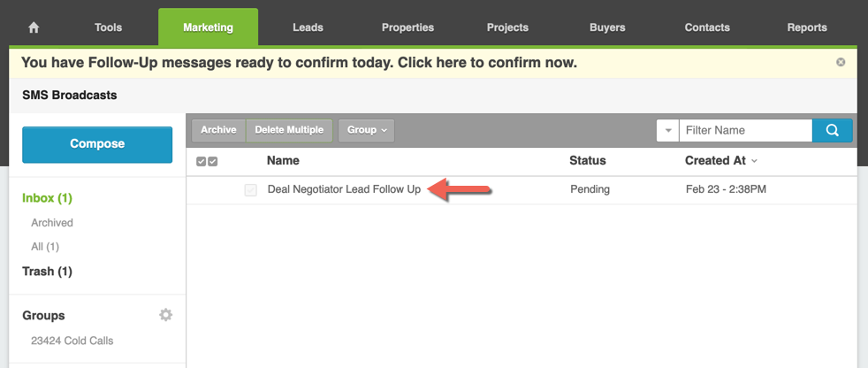Open Deal Negotiator Lead Follow Up
Screen dimensions: 868x368
pyautogui.click(x=345, y=189)
